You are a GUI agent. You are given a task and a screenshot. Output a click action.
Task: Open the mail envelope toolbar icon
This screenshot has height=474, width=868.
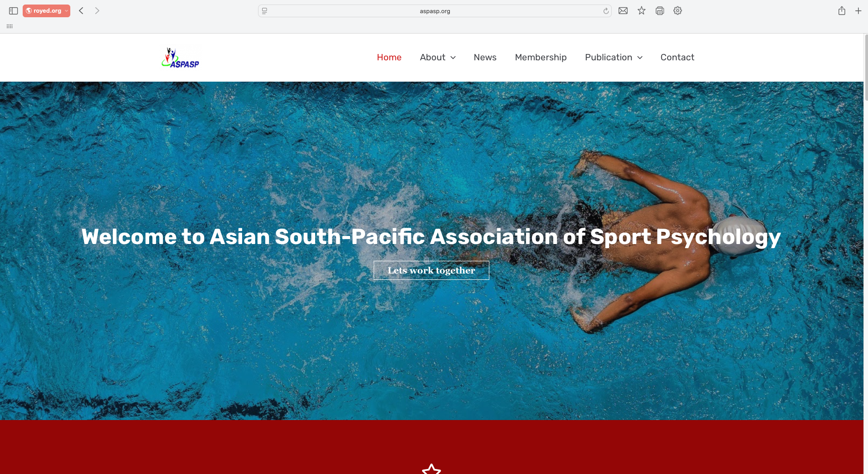click(x=623, y=11)
